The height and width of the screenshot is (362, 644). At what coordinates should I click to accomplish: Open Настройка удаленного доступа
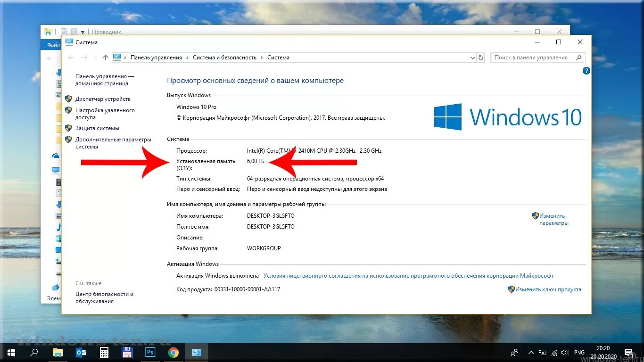tap(105, 114)
